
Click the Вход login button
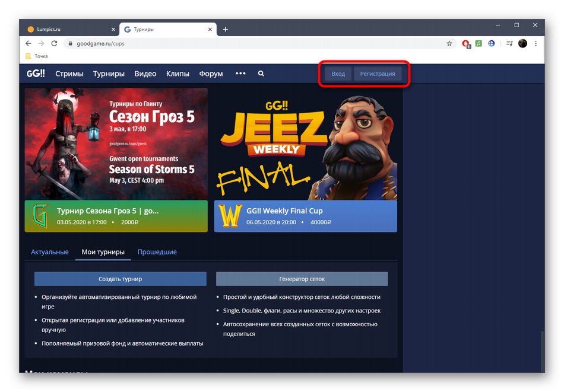pyautogui.click(x=338, y=74)
